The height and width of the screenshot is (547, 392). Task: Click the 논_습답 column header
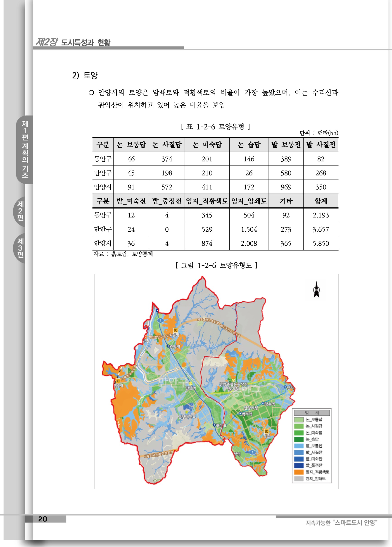click(249, 145)
